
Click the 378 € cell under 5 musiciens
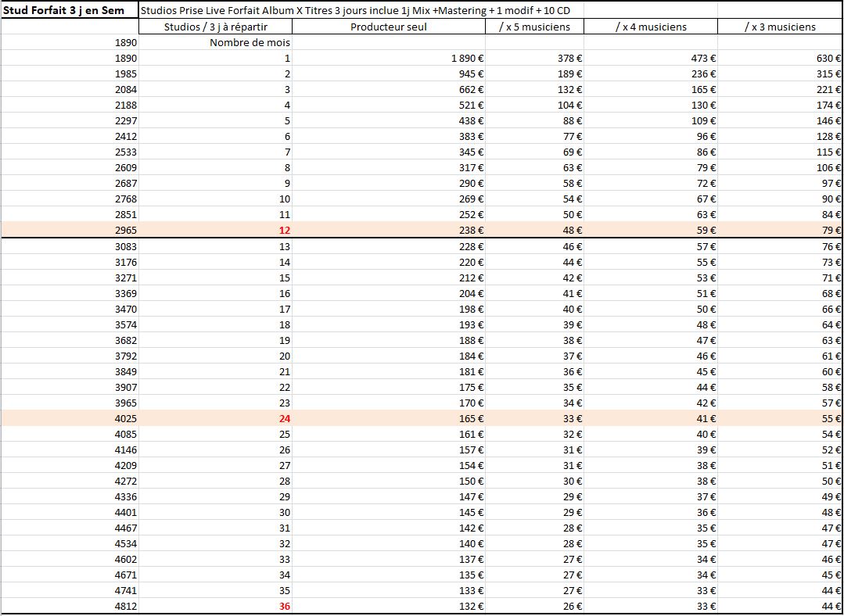click(x=569, y=58)
